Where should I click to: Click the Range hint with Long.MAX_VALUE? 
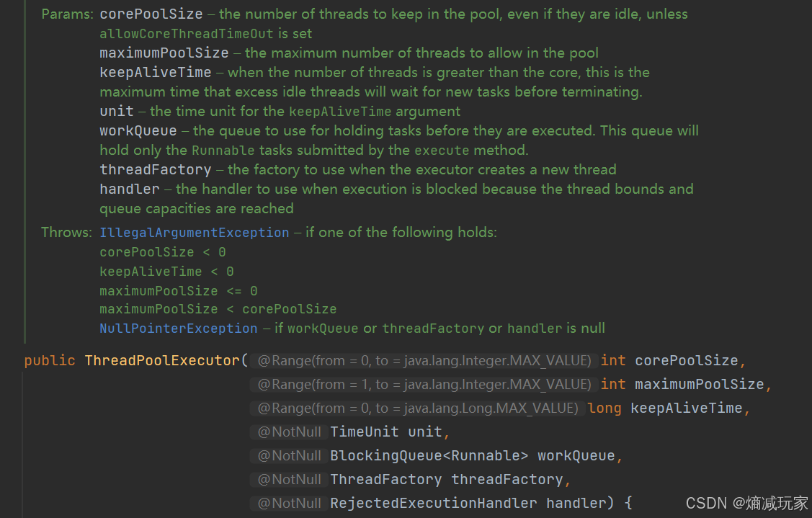[417, 408]
